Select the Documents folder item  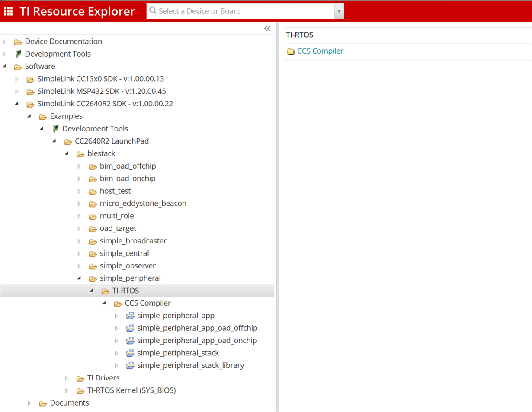(70, 403)
